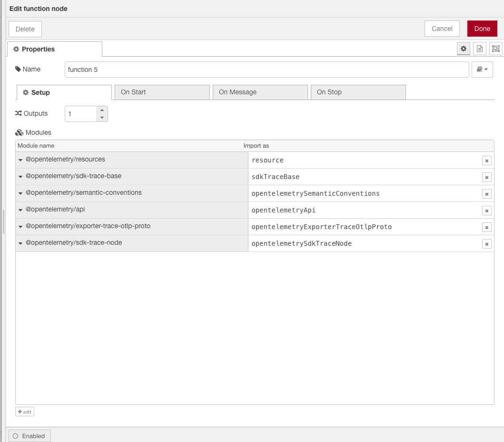
Task: Click the Done button
Action: point(482,28)
